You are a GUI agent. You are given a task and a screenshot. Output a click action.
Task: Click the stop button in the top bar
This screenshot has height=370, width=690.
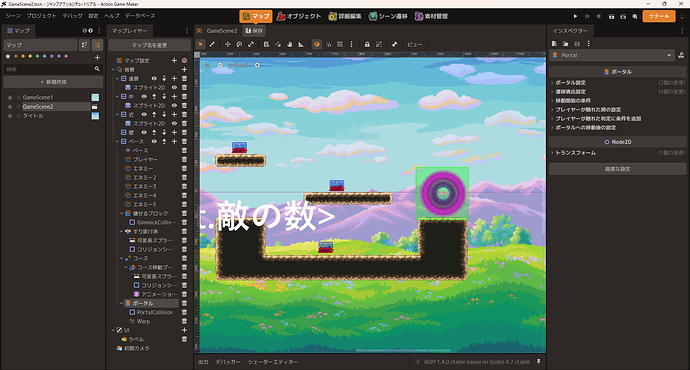(x=598, y=16)
